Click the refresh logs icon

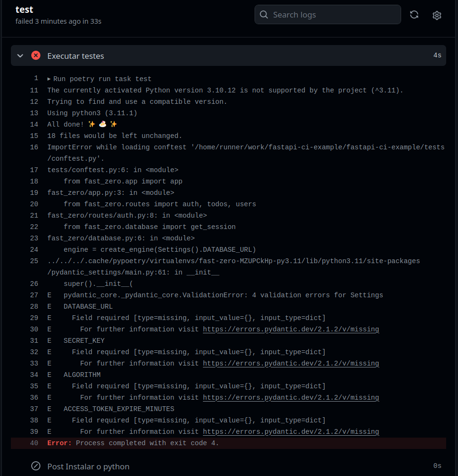tap(414, 15)
